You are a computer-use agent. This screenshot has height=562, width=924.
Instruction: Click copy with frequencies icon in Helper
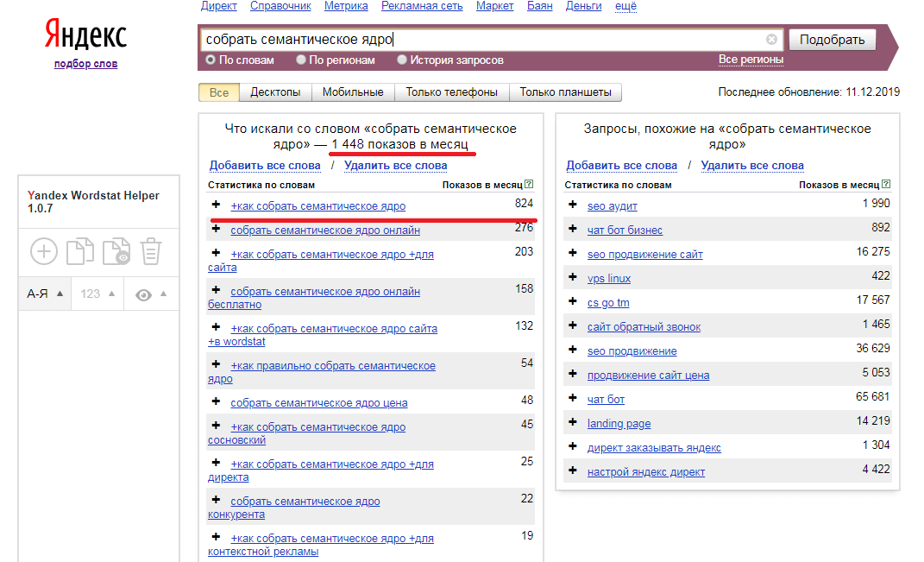click(x=116, y=251)
